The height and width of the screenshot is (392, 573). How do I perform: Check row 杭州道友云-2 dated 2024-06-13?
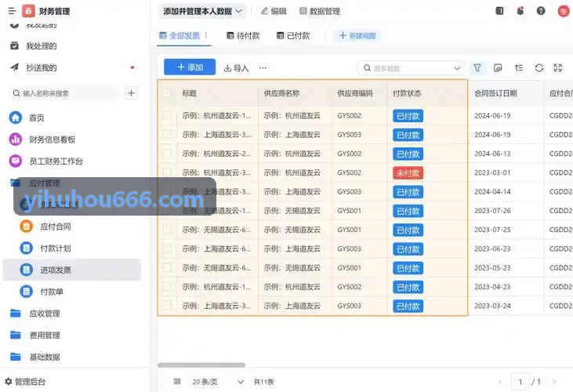point(168,154)
